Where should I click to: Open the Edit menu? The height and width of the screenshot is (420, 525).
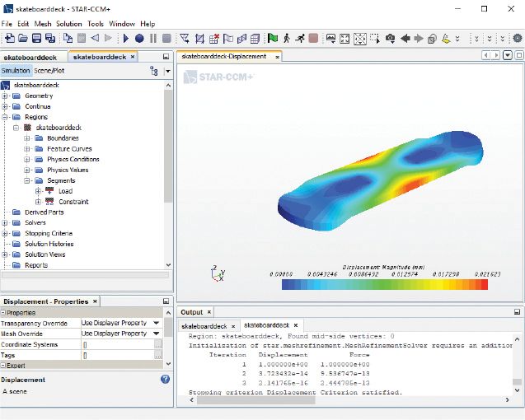(x=23, y=24)
